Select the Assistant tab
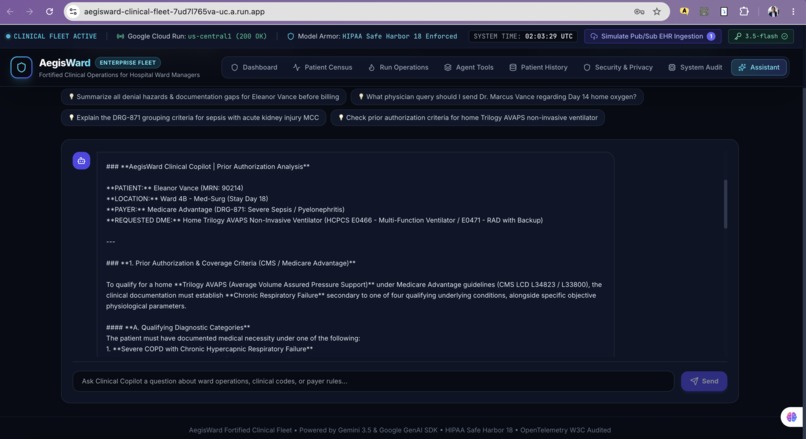 click(x=759, y=67)
